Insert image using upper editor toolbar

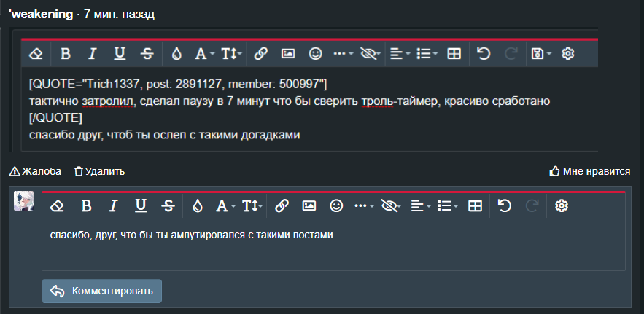[288, 54]
